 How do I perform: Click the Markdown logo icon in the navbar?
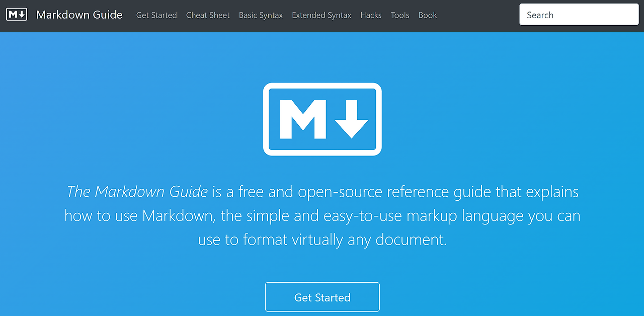17,14
